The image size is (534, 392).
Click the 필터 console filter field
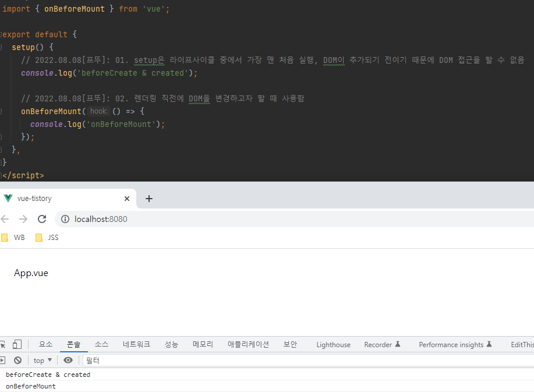point(308,361)
